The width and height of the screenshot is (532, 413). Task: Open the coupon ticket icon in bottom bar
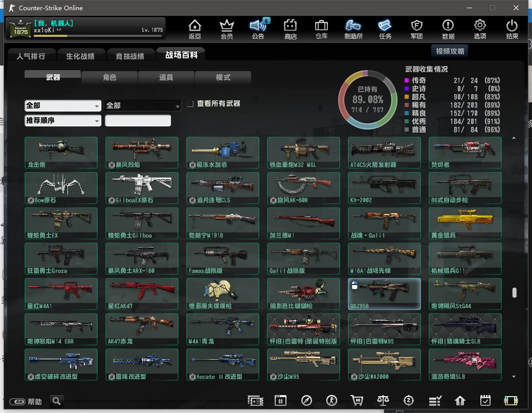click(255, 401)
